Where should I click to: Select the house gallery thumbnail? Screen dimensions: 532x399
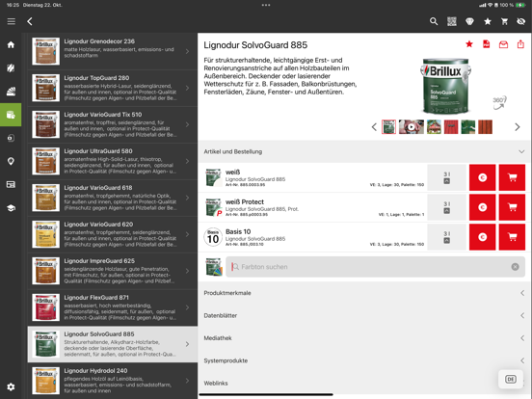[x=434, y=127]
